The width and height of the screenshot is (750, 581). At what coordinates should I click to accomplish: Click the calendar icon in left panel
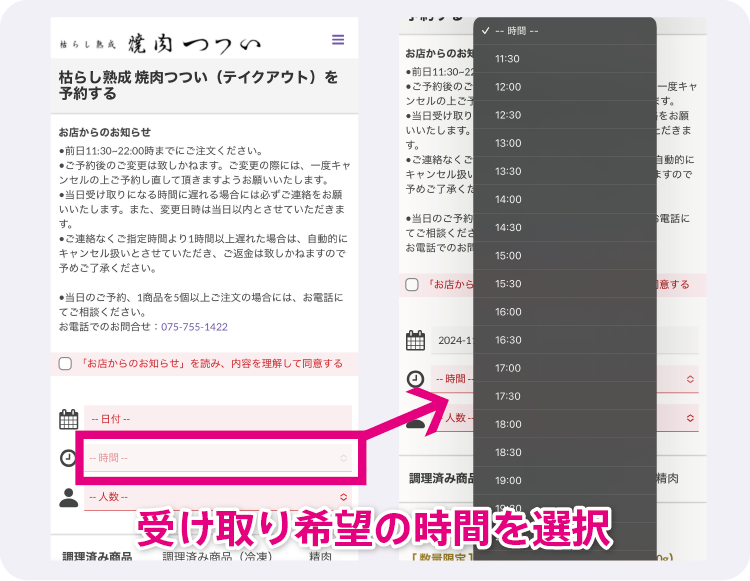pos(68,419)
